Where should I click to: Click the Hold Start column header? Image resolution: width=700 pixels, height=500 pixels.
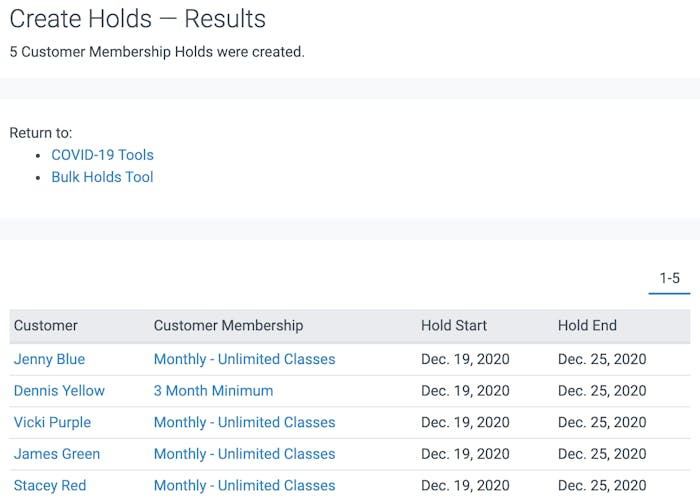(x=454, y=325)
